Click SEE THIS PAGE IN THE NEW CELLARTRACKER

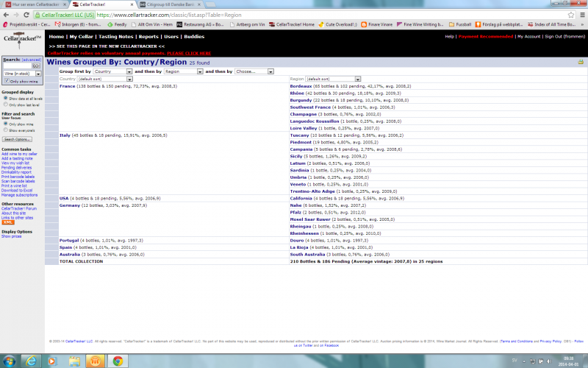click(107, 46)
